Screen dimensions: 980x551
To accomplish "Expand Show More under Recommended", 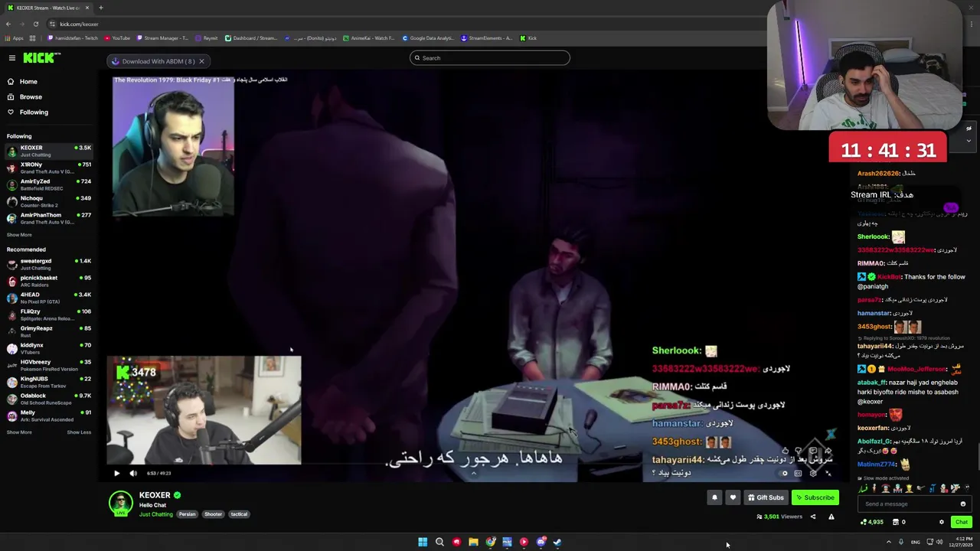I will point(19,432).
